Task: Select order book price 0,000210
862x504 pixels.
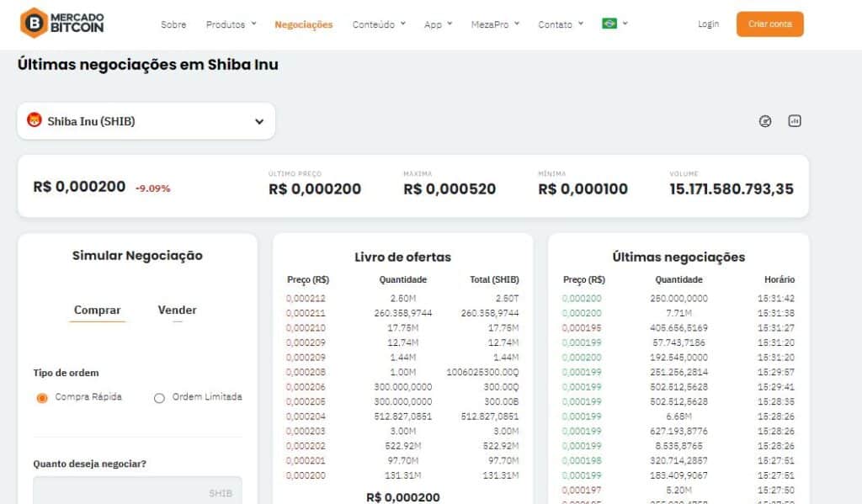Action: click(306, 328)
